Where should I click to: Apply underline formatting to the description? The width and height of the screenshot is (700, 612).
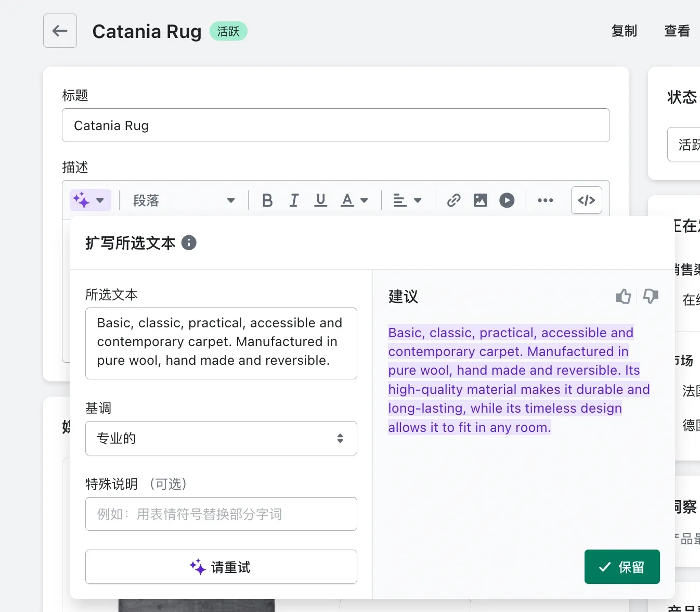pos(320,200)
